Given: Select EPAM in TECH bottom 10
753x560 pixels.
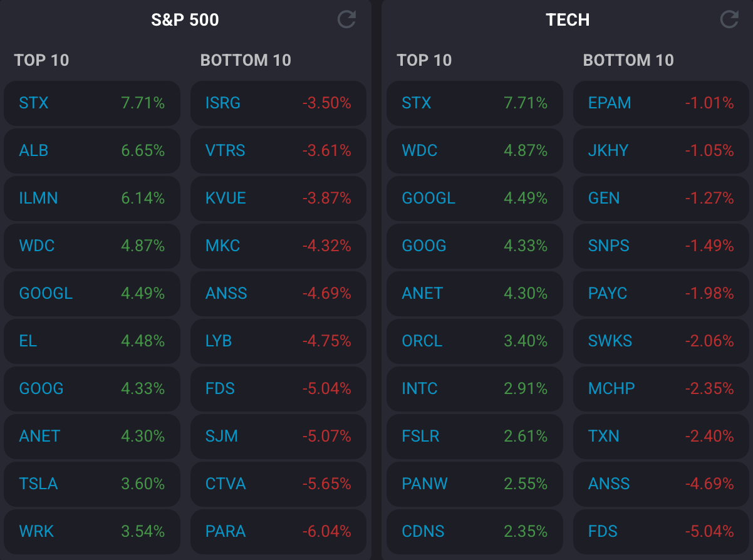Looking at the screenshot, I should pyautogui.click(x=610, y=103).
